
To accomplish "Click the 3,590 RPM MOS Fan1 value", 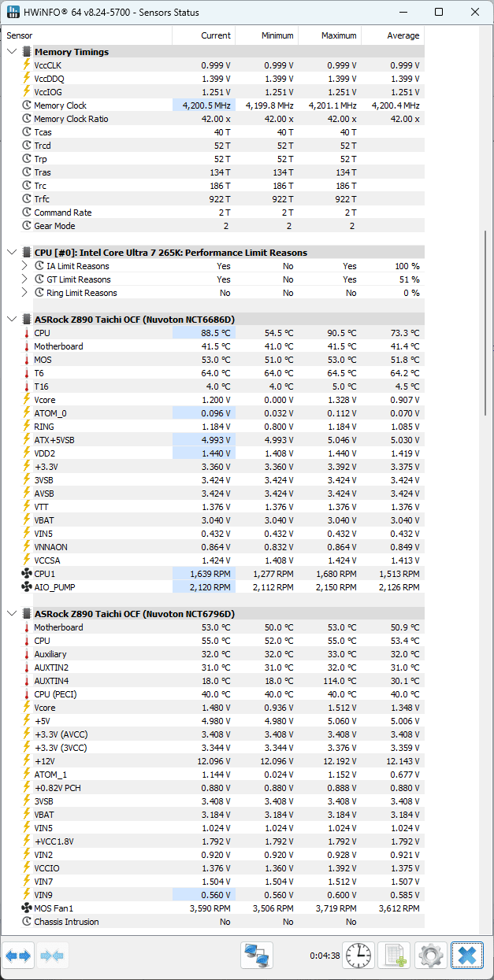I will tap(211, 908).
